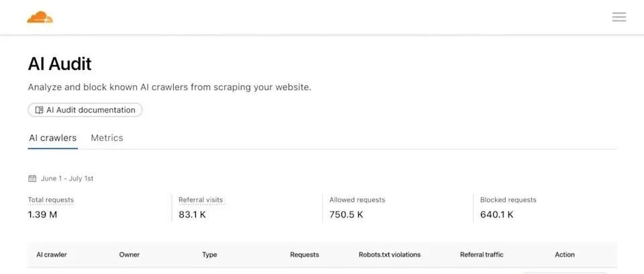The image size is (644, 274).
Task: Click the calendar icon beside June 1
Action: (32, 179)
